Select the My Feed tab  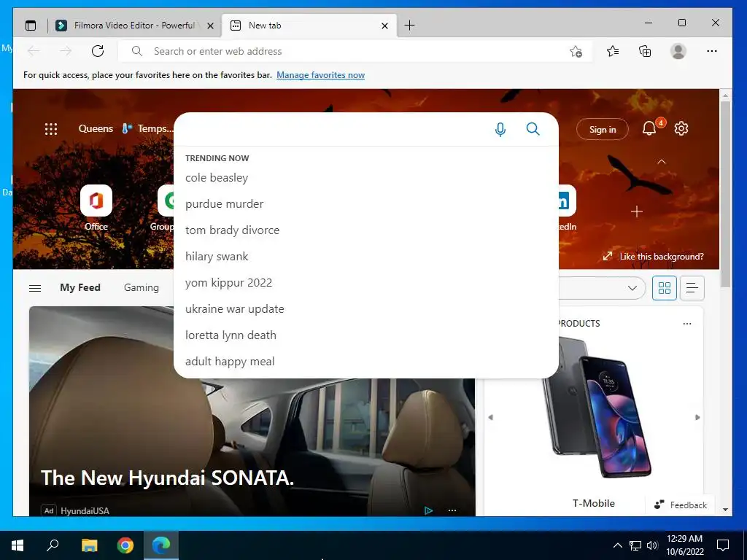pyautogui.click(x=80, y=287)
